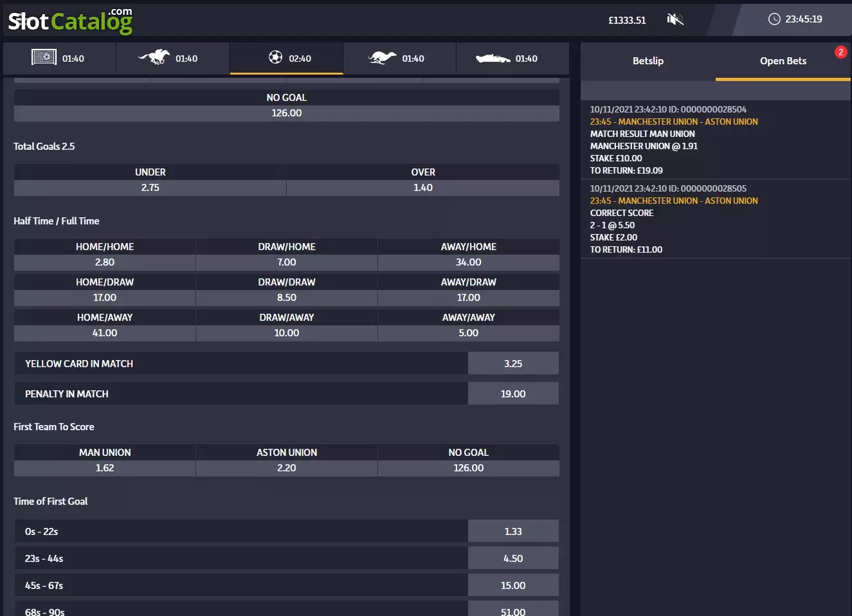Click the red open bets count badge
This screenshot has width=852, height=616.
[840, 52]
